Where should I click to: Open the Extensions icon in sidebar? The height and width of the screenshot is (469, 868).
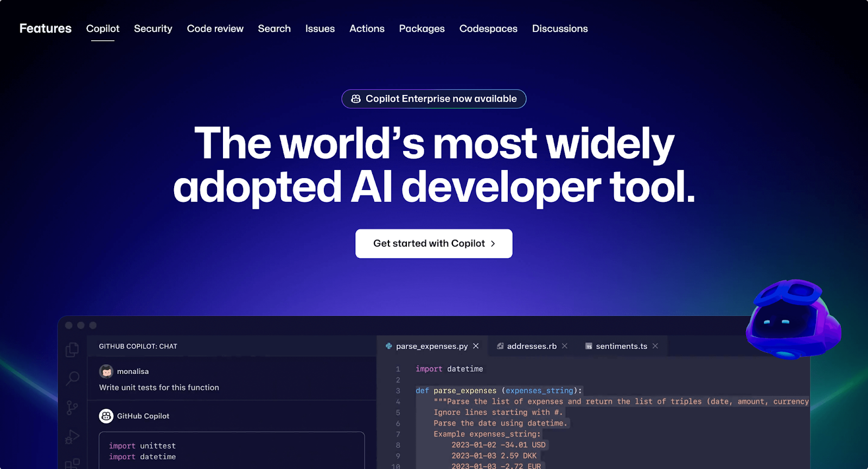pos(72,463)
